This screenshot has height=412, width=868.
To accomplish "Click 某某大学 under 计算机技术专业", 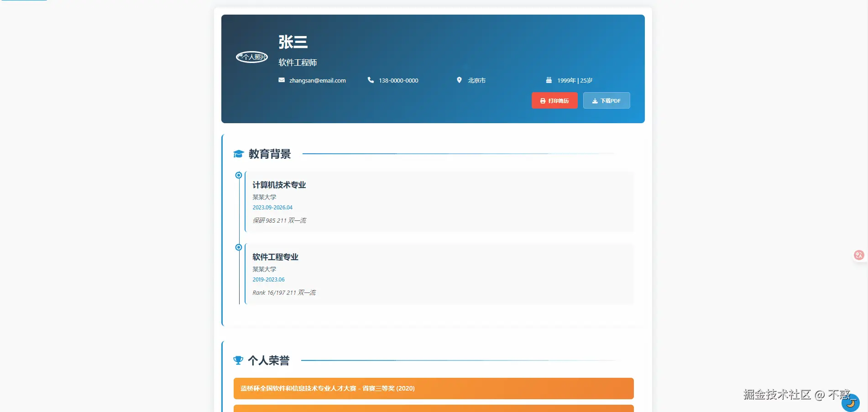I will (x=264, y=197).
